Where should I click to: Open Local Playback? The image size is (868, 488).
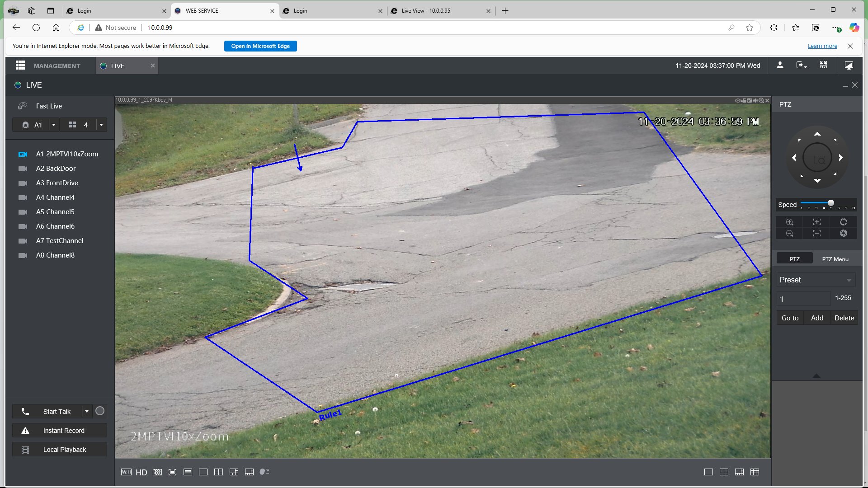[x=60, y=450]
